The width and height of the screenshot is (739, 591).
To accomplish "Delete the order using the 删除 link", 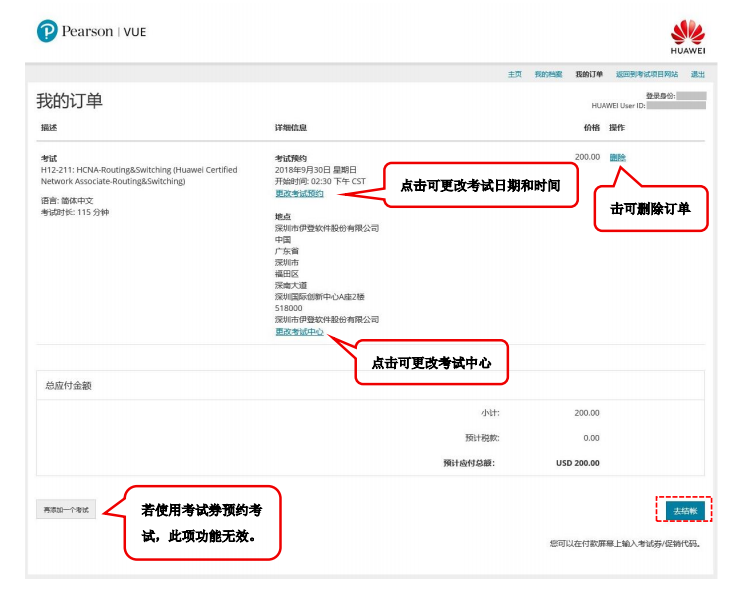I will [x=617, y=157].
